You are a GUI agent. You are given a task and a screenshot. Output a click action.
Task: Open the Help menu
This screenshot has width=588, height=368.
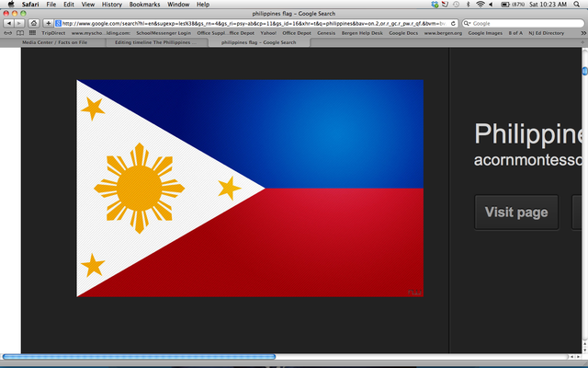pos(203,4)
